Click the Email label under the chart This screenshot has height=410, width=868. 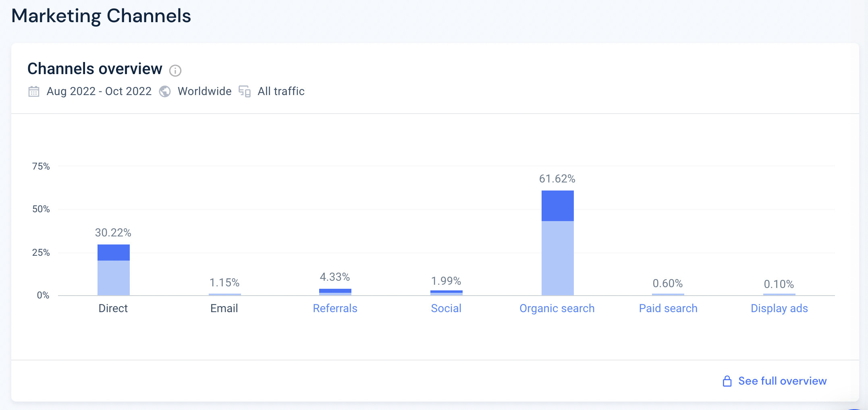click(x=224, y=309)
